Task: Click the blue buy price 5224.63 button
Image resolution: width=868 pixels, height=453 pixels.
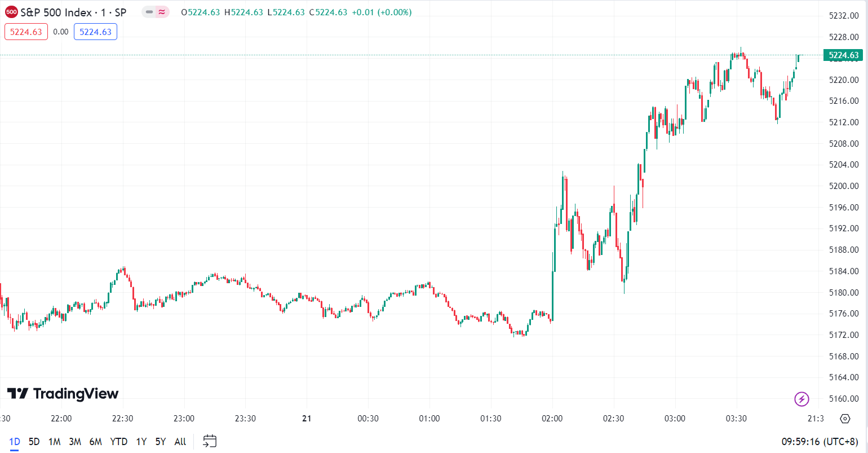Action: tap(95, 32)
